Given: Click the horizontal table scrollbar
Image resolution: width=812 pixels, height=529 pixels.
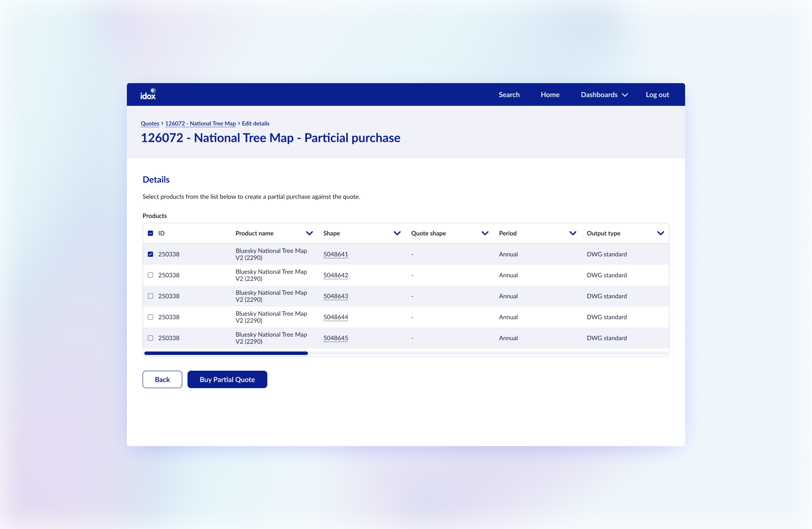Looking at the screenshot, I should click(226, 353).
